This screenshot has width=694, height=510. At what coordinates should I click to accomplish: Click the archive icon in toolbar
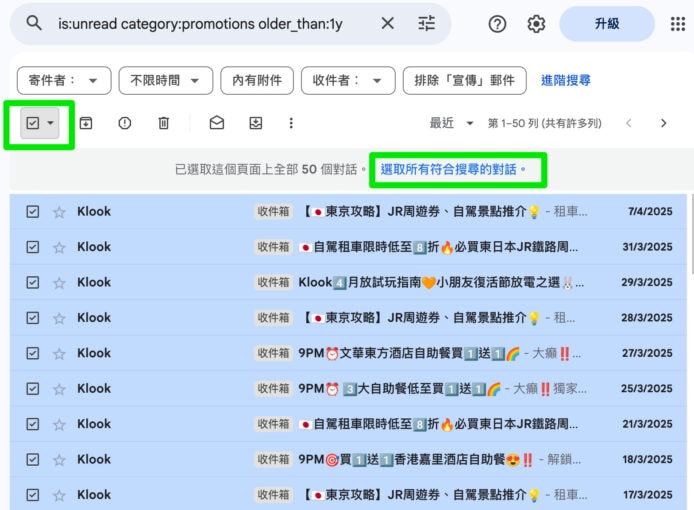pyautogui.click(x=86, y=123)
